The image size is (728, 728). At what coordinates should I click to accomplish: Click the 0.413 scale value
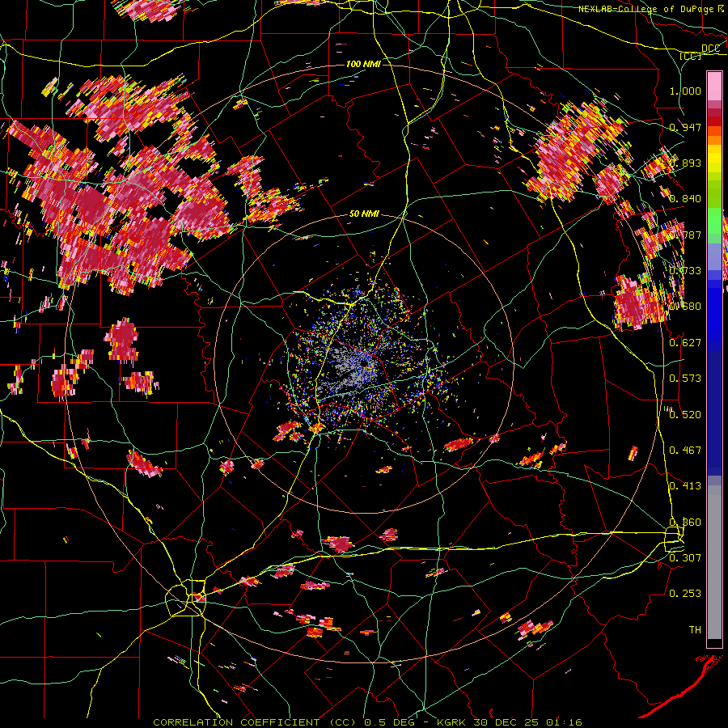click(685, 486)
